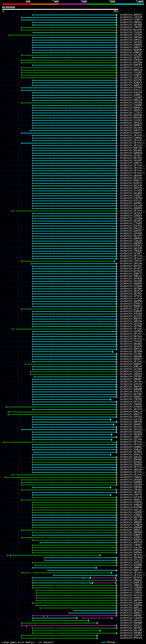Select hit label UniRef100_A9TGH1
Screen dimensions: 146x644
click(x=131, y=42)
